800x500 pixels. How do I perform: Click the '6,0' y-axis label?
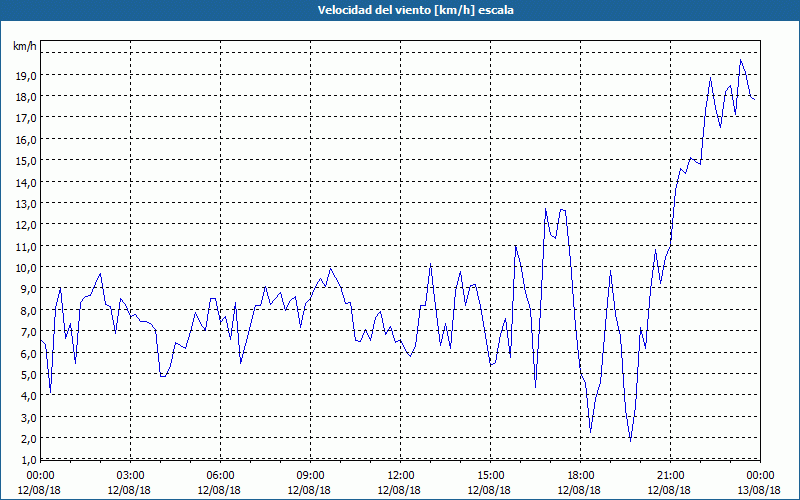[x=29, y=354]
